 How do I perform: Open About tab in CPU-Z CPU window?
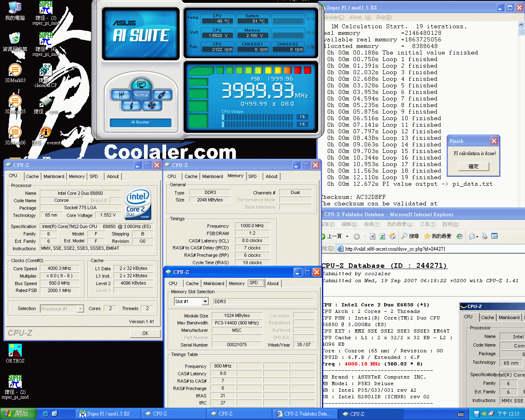(x=113, y=176)
